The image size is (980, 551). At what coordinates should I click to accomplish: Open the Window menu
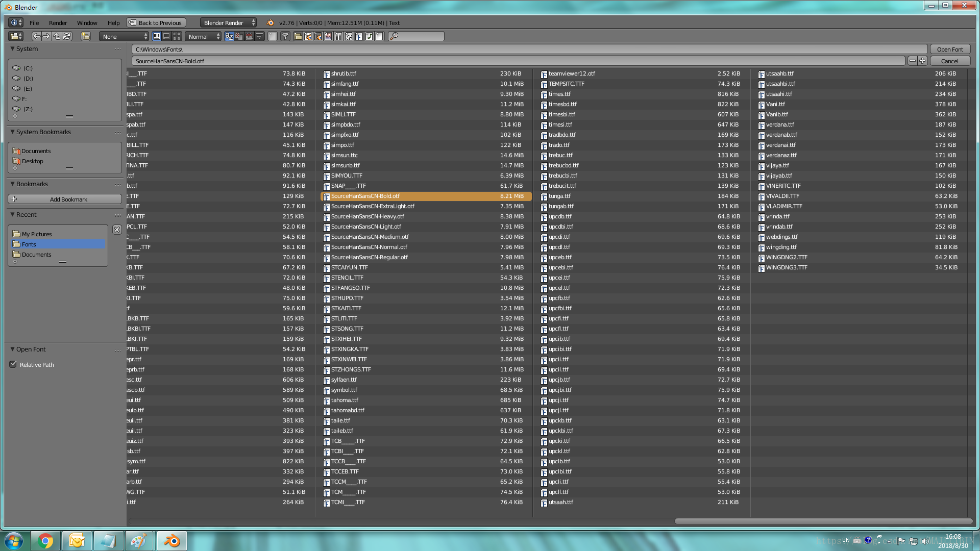[87, 23]
